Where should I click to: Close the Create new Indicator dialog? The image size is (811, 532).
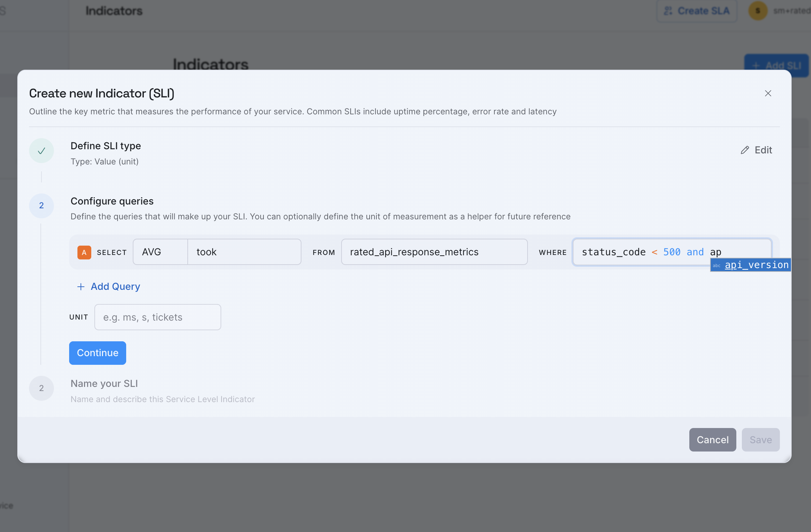[768, 93]
